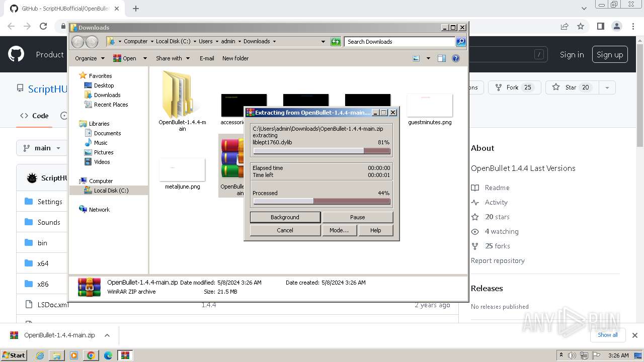Screen dimensions: 644x362
Task: Click the Mode... button
Action: point(339,230)
